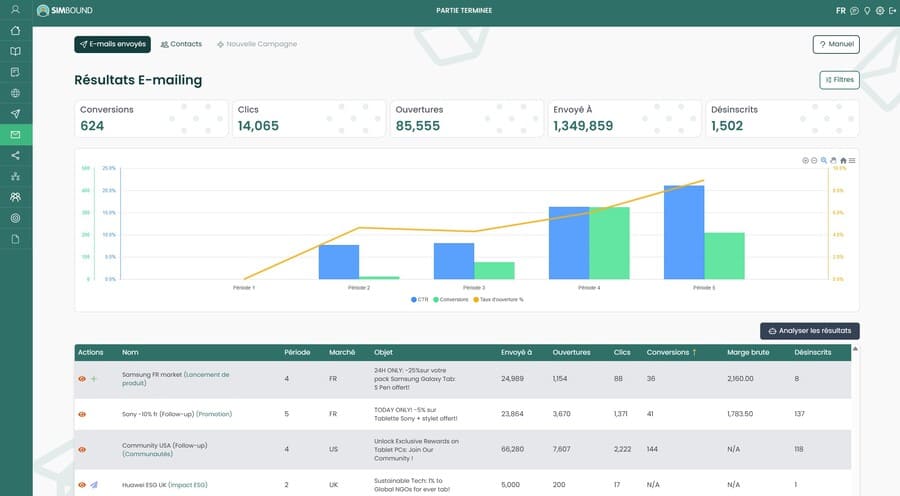This screenshot has width=900, height=496.
Task: Click the Simbound logo
Action: pos(64,10)
